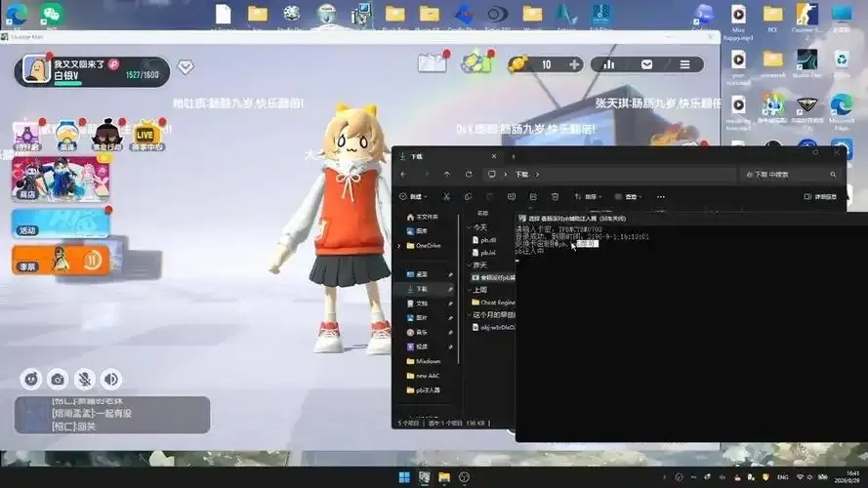Select the 下载 tab in File Explorer
The width and height of the screenshot is (868, 488).
[x=447, y=156]
